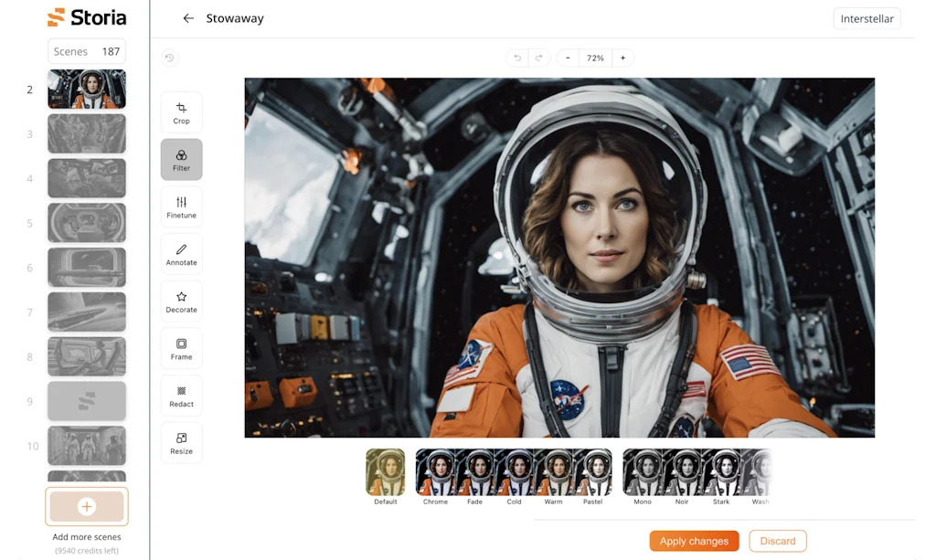Choose the Mono filter thumbnail
The width and height of the screenshot is (936, 560).
642,472
